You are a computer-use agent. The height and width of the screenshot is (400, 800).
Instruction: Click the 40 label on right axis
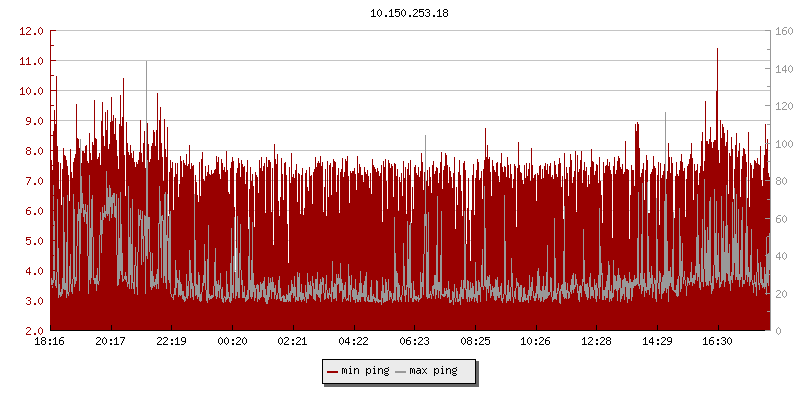pos(781,256)
